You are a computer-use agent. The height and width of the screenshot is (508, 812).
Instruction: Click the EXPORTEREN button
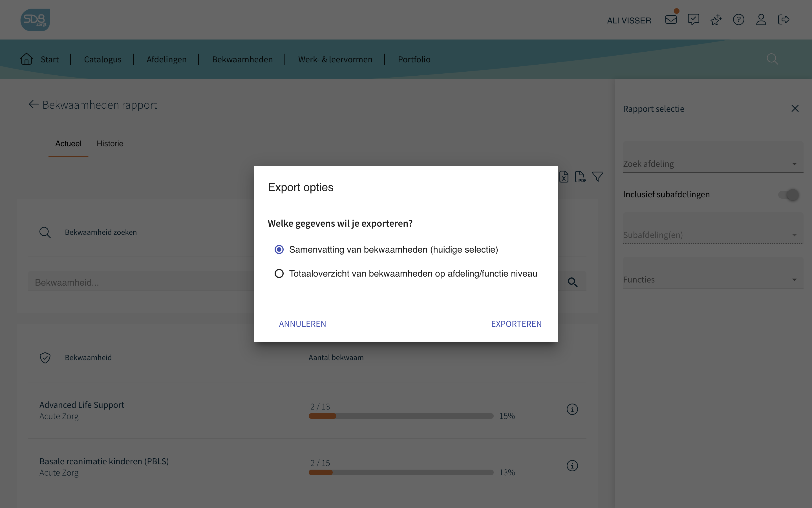(x=517, y=324)
